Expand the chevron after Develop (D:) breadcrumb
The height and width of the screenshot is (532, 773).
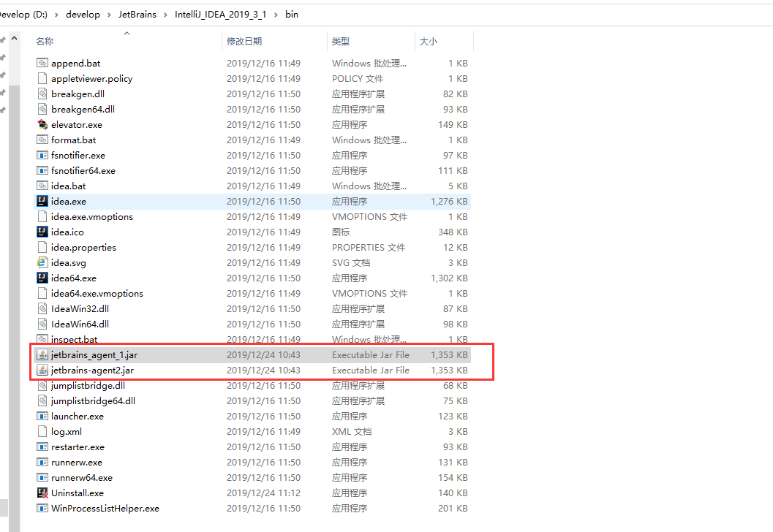tap(56, 15)
